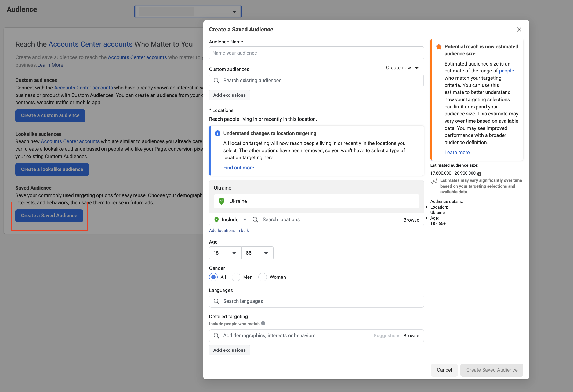Viewport: 573px width, 392px height.
Task: Click the Add locations in bulk link
Action: tap(229, 230)
